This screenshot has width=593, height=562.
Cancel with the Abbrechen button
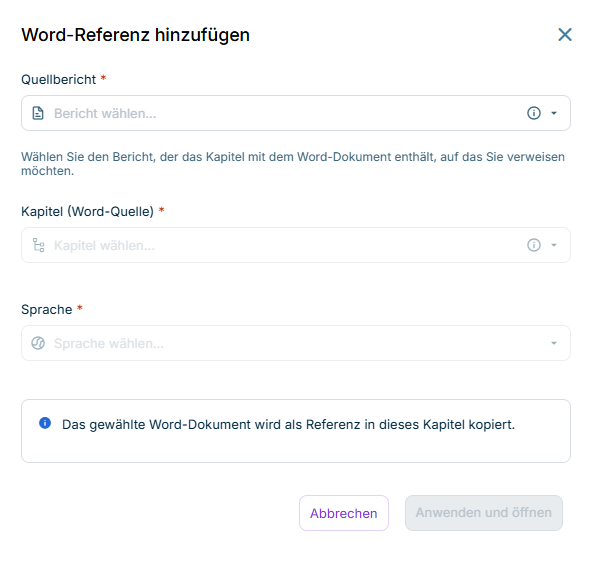pos(344,513)
